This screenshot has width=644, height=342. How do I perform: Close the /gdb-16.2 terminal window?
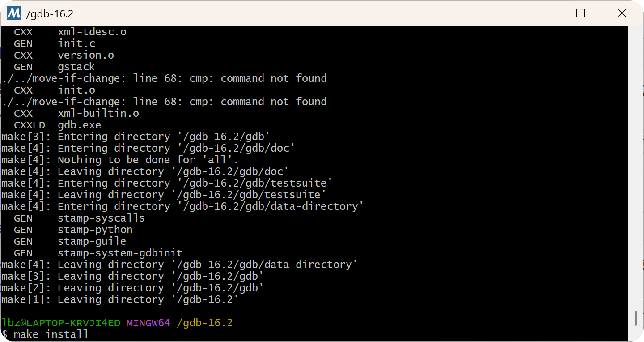click(x=622, y=13)
